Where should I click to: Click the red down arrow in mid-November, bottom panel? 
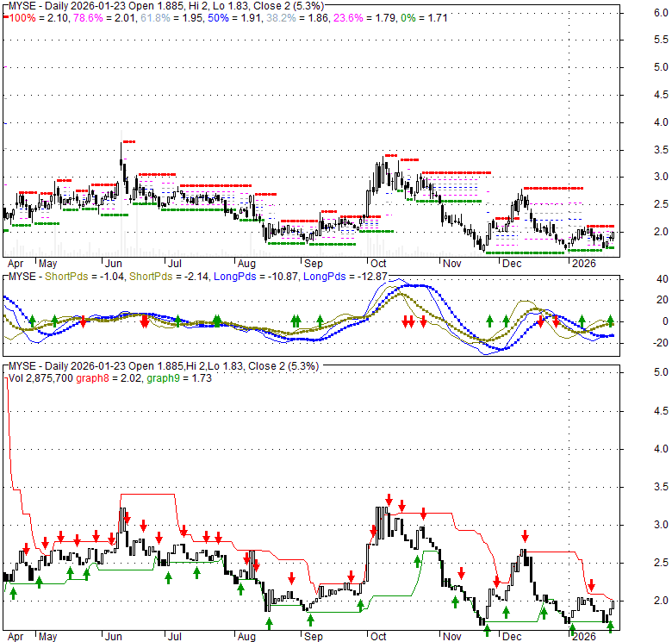[x=462, y=572]
